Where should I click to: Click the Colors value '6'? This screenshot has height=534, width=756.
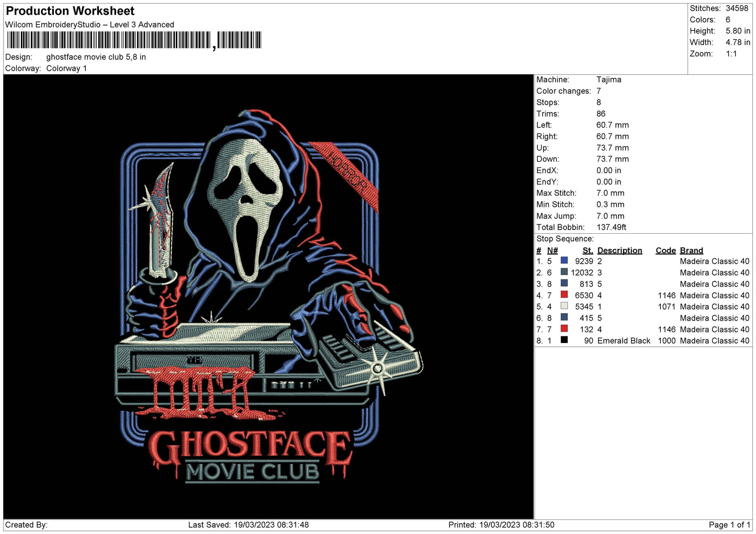(x=728, y=20)
